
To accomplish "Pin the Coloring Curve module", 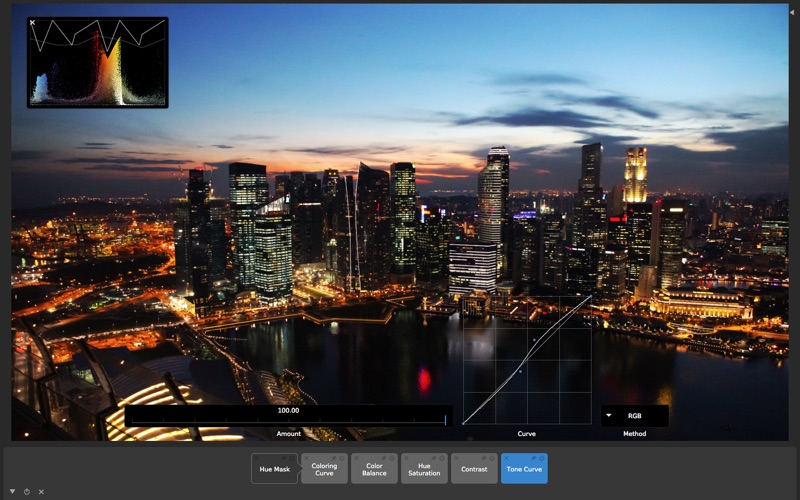I will [333, 458].
